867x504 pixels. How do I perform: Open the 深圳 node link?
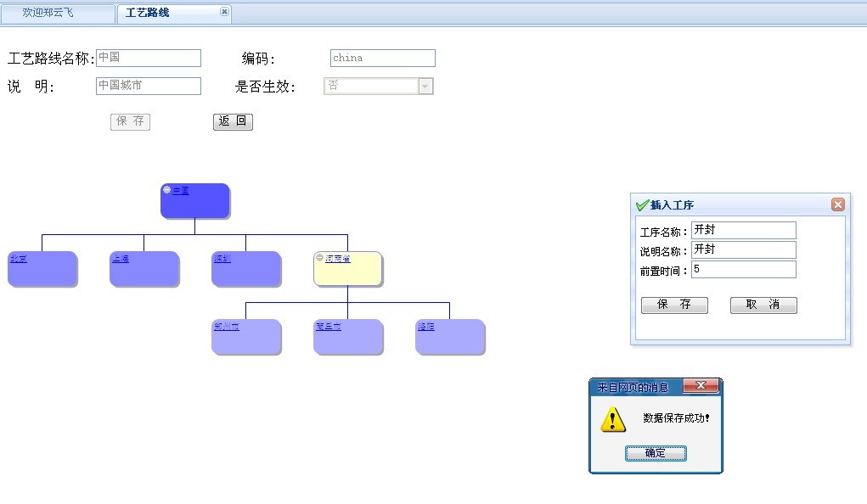222,259
